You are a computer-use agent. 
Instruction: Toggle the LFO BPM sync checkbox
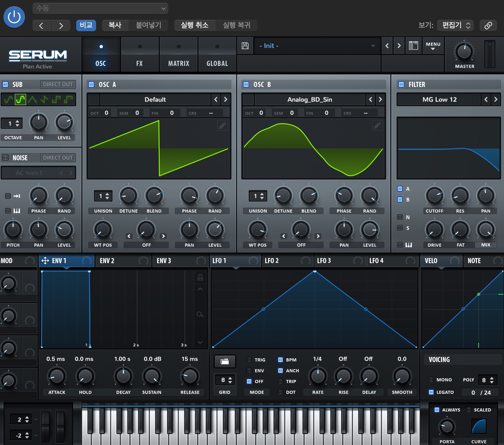(280, 360)
